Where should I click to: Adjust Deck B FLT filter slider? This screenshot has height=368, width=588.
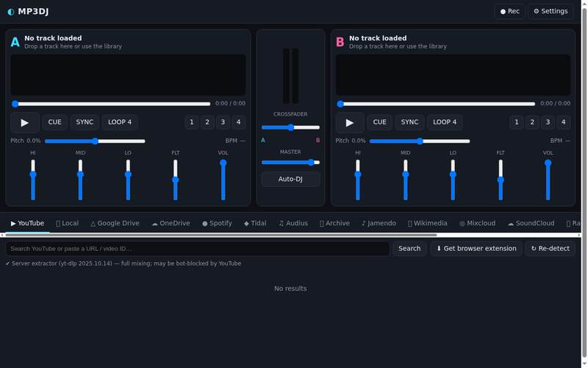click(501, 180)
